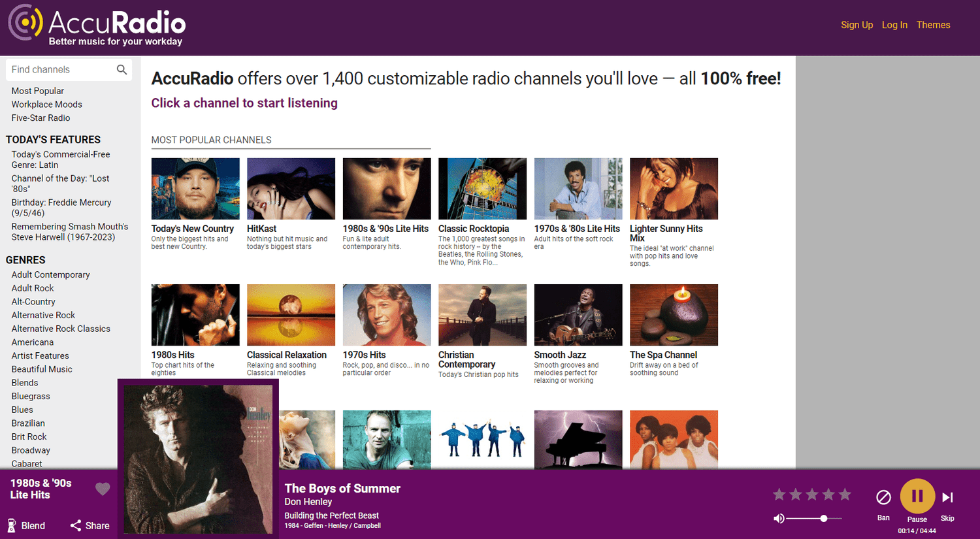The image size is (980, 539).
Task: Adjust the volume slider
Action: 814,518
